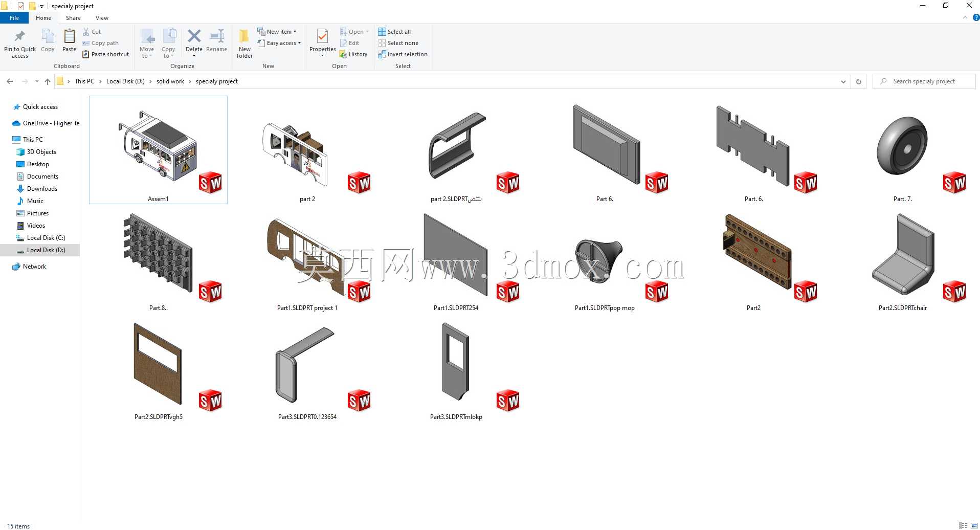Select the Assem1 bus assembly file
The width and height of the screenshot is (980, 530).
click(158, 150)
